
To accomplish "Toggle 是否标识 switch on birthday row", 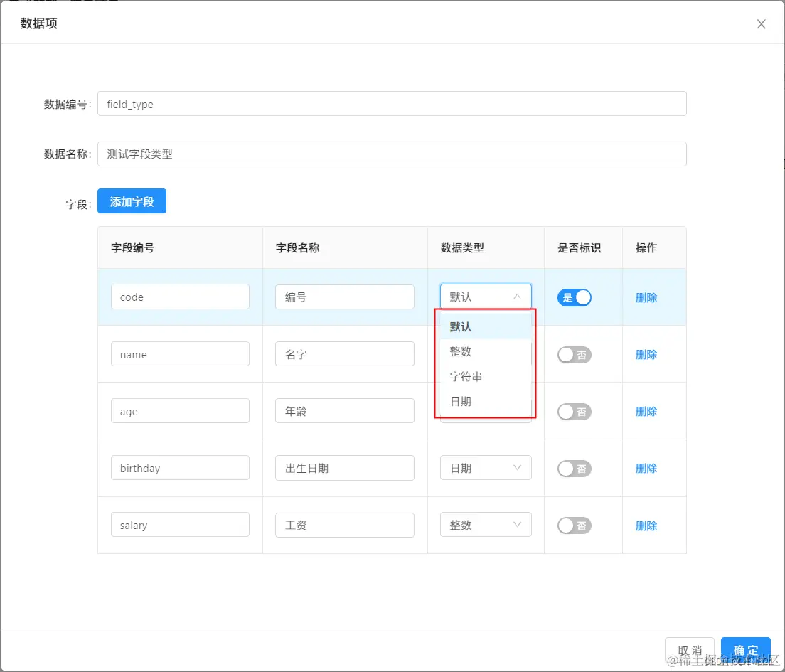I will 574,468.
